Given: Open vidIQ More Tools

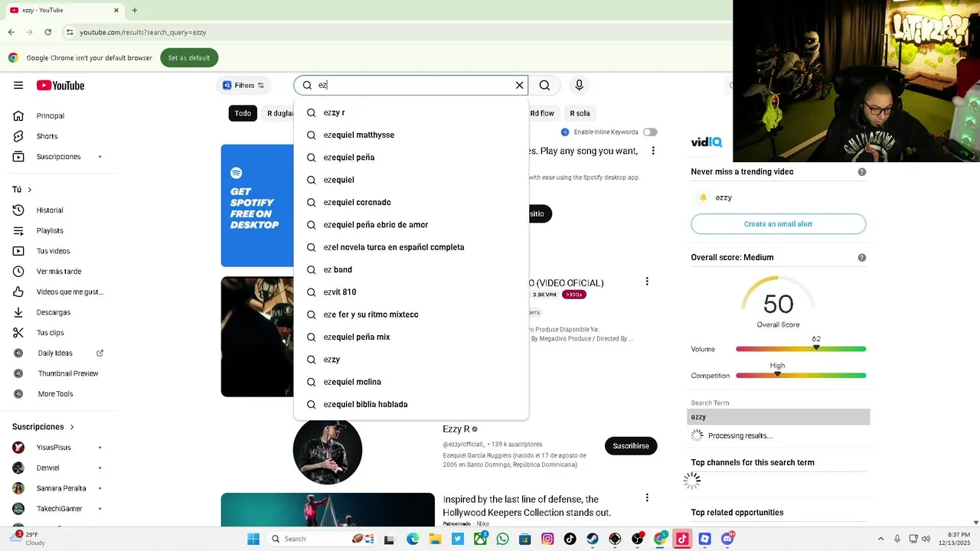Looking at the screenshot, I should coord(57,394).
